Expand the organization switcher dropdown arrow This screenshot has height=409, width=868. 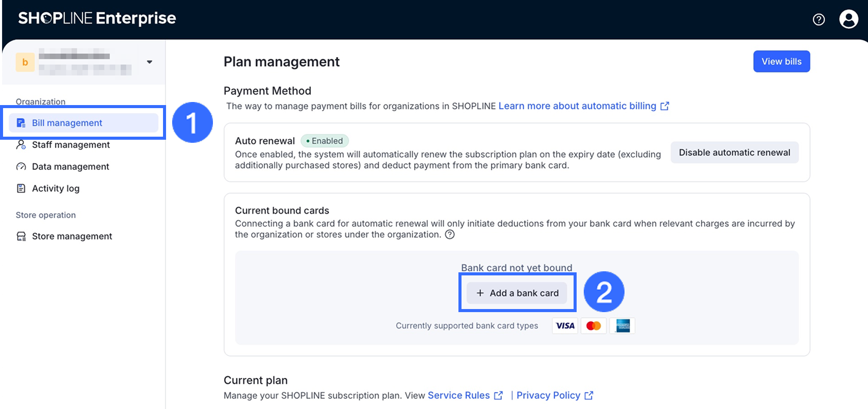149,62
